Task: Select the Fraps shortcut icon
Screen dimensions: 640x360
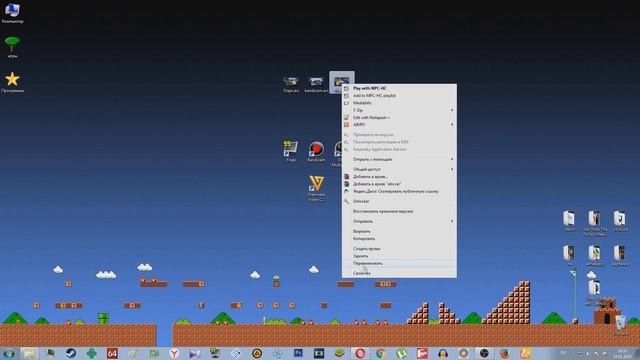Action: tap(291, 151)
